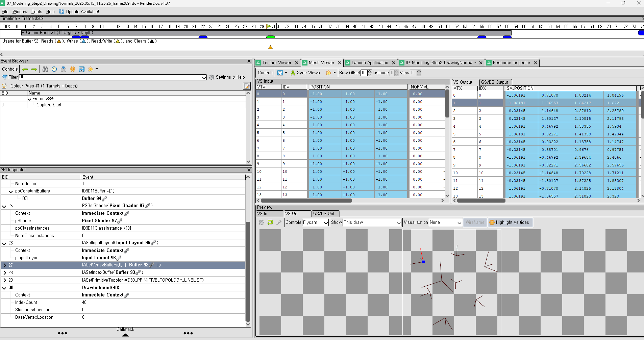This screenshot has width=644, height=340.
Task: Collapse event 30 DrawIndexed row
Action: pyautogui.click(x=4, y=288)
